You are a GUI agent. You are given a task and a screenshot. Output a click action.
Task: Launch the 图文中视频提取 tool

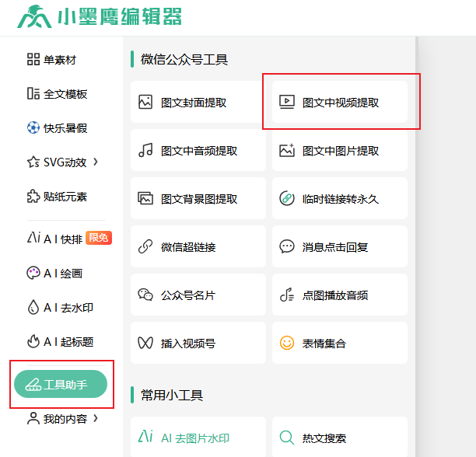(x=340, y=102)
